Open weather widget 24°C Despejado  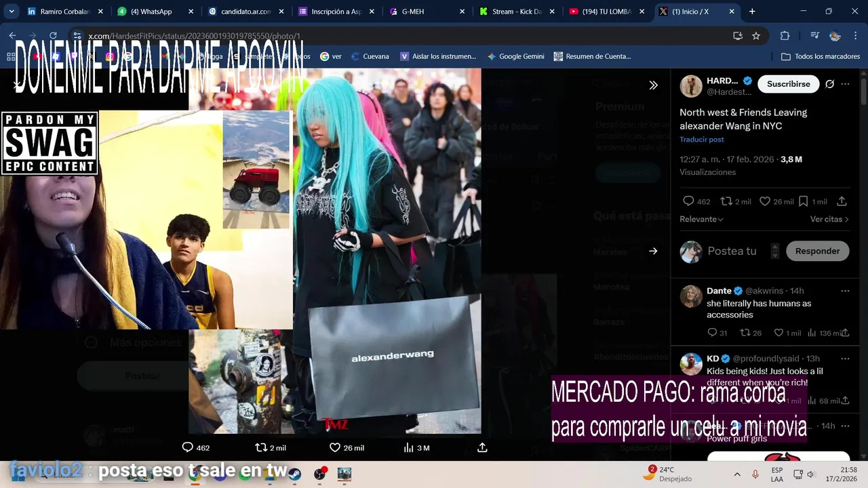(667, 474)
